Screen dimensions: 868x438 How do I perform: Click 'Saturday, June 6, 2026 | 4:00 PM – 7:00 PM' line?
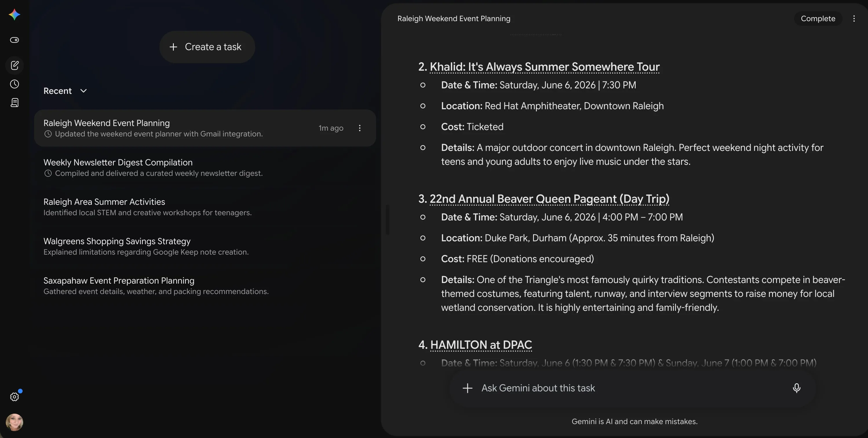pos(562,217)
